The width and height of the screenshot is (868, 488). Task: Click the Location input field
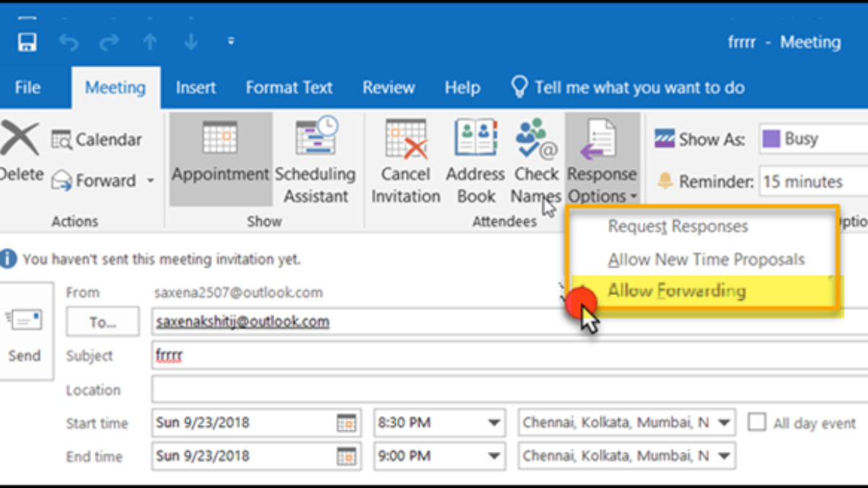(510, 390)
